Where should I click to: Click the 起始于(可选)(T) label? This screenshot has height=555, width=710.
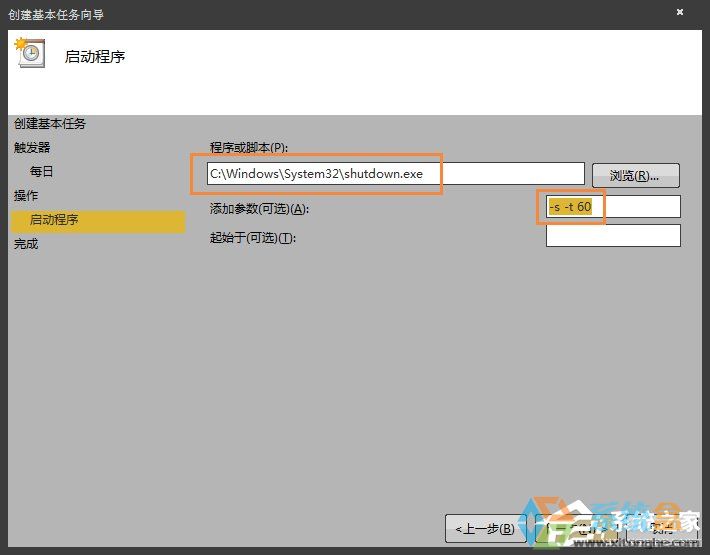pyautogui.click(x=253, y=238)
